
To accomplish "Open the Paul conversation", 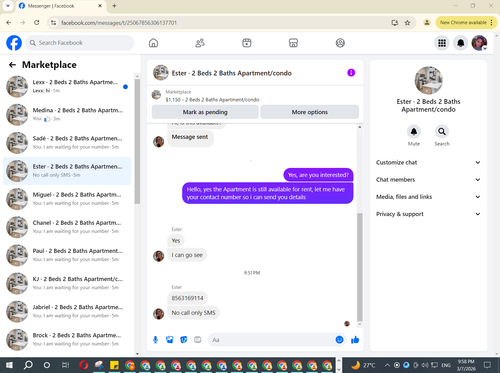I will 67,255.
